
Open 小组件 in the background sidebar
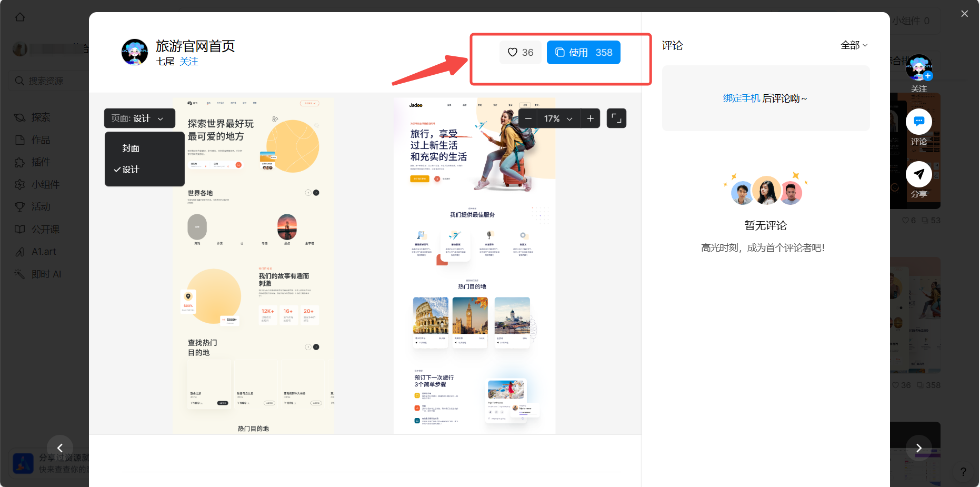click(x=37, y=184)
